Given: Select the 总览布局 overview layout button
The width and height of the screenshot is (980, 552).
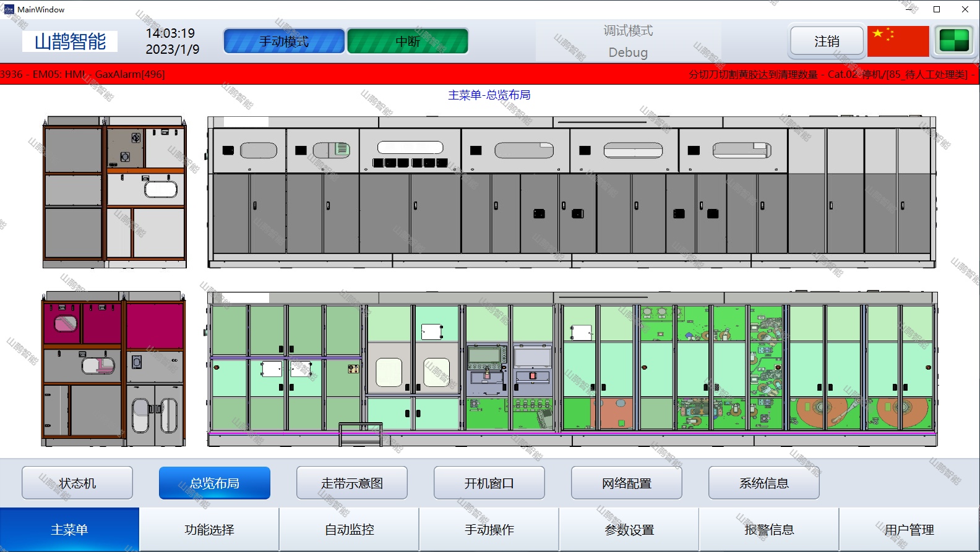Looking at the screenshot, I should [x=215, y=483].
